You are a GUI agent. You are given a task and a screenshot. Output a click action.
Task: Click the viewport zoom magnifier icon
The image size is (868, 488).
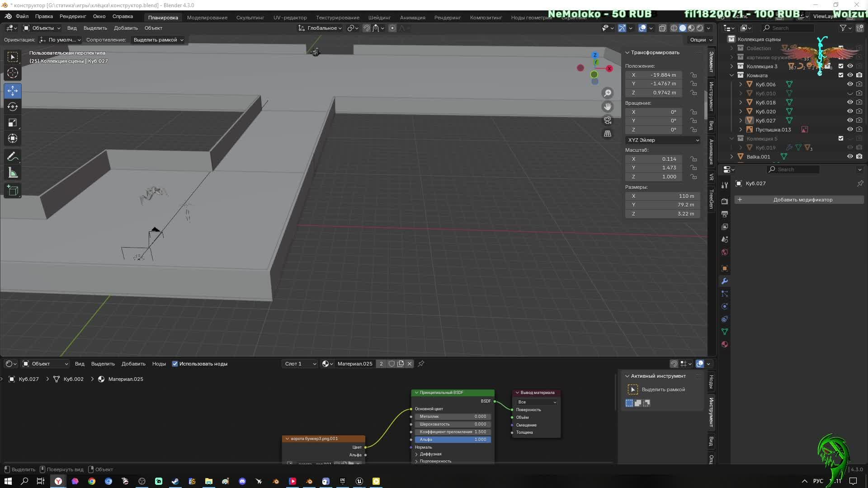(x=608, y=93)
